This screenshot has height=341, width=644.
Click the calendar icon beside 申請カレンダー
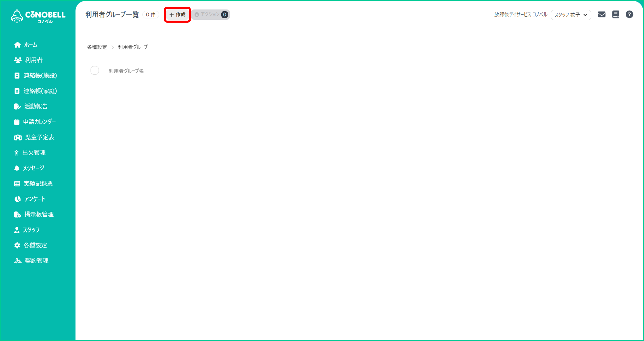(x=17, y=122)
